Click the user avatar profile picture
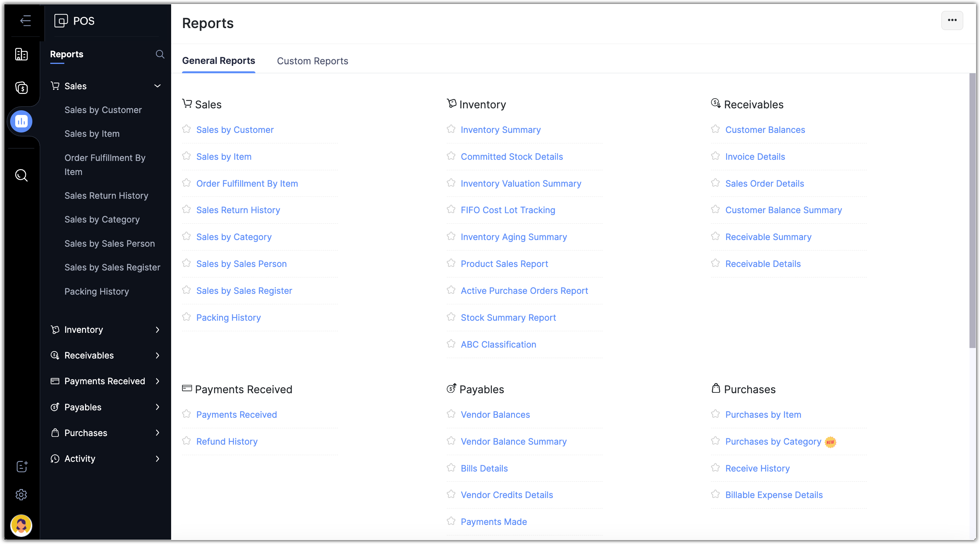980x544 pixels. point(21,525)
